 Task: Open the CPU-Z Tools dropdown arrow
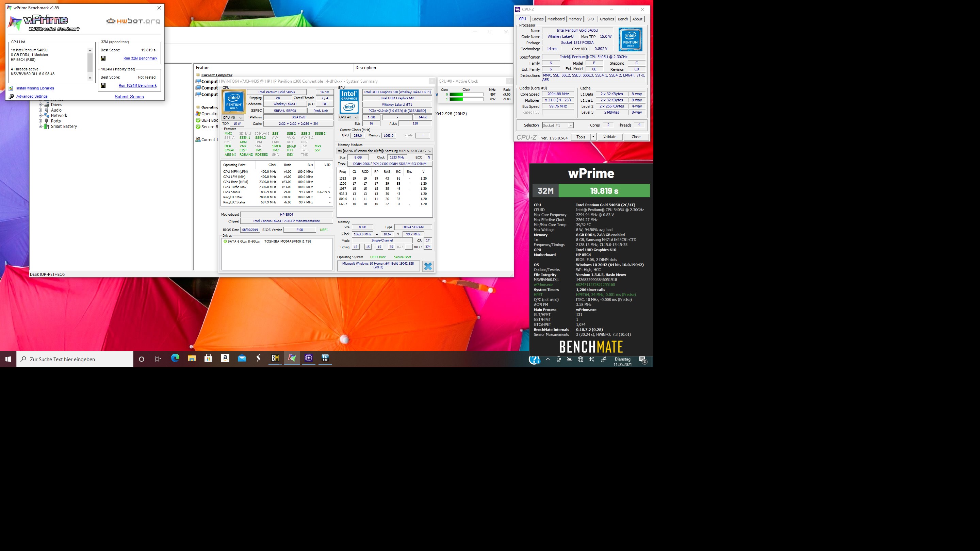click(593, 137)
